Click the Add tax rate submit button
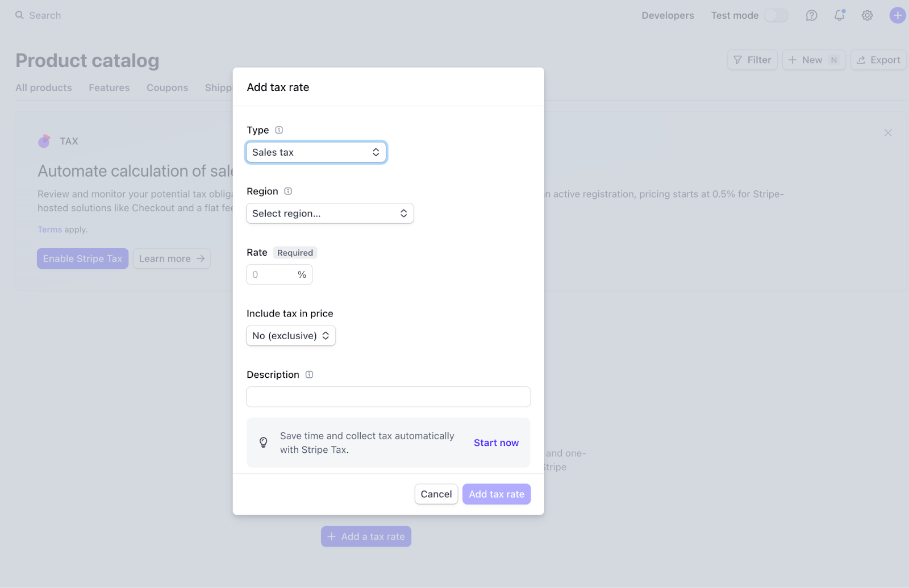The width and height of the screenshot is (909, 588). point(497,494)
